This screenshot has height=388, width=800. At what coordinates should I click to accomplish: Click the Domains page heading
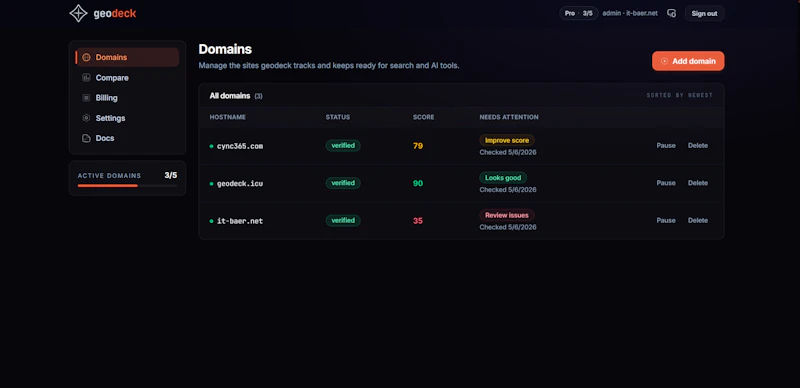click(x=225, y=49)
